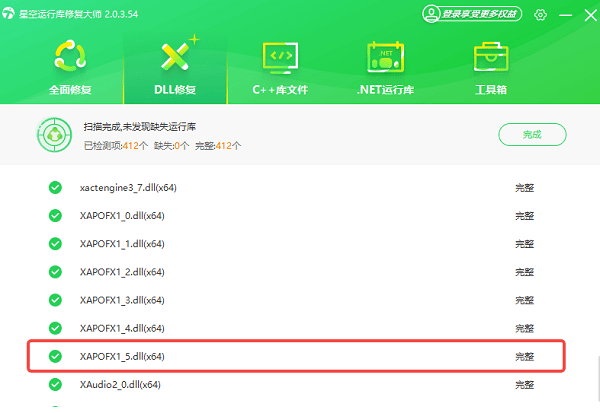600x413 pixels.
Task: Click the 完整:412个 count
Action: pos(218,145)
